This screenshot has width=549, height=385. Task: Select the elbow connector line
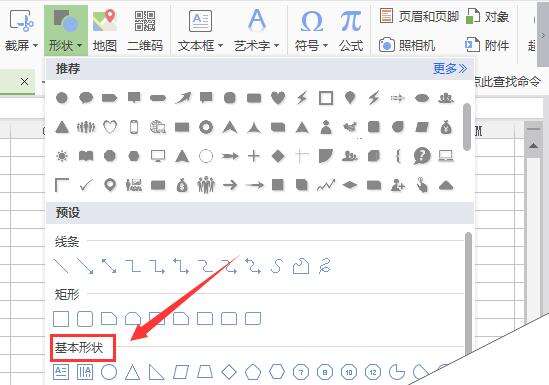coord(133,266)
